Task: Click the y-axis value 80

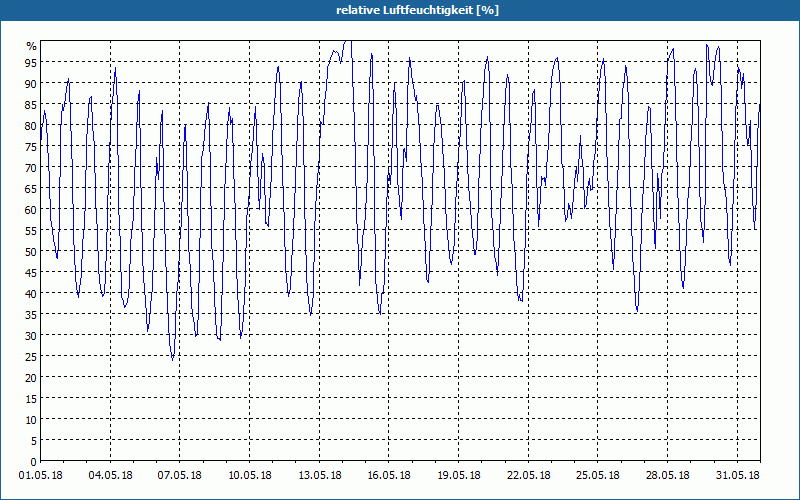Action: (31, 126)
